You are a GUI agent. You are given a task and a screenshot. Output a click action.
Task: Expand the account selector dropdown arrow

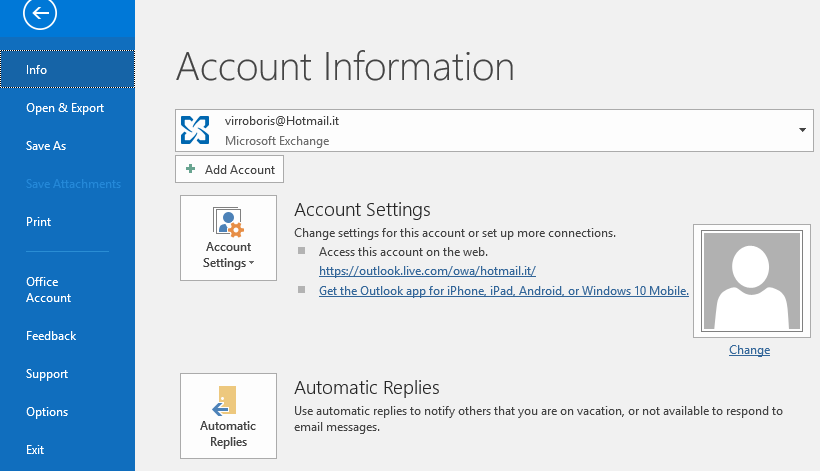802,130
